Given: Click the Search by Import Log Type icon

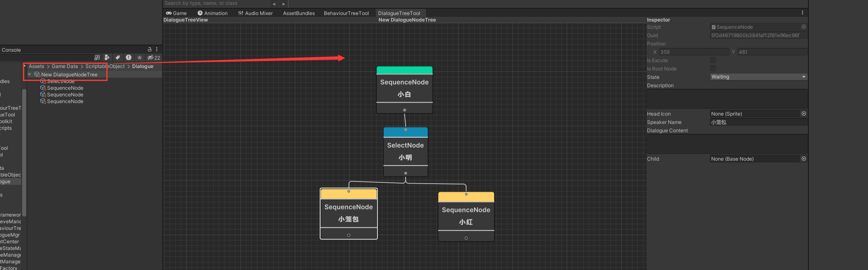Looking at the screenshot, I should coord(128,58).
